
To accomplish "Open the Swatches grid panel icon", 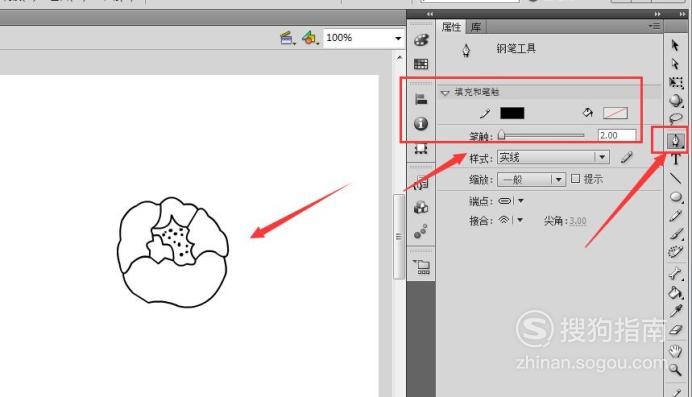I will [x=421, y=64].
